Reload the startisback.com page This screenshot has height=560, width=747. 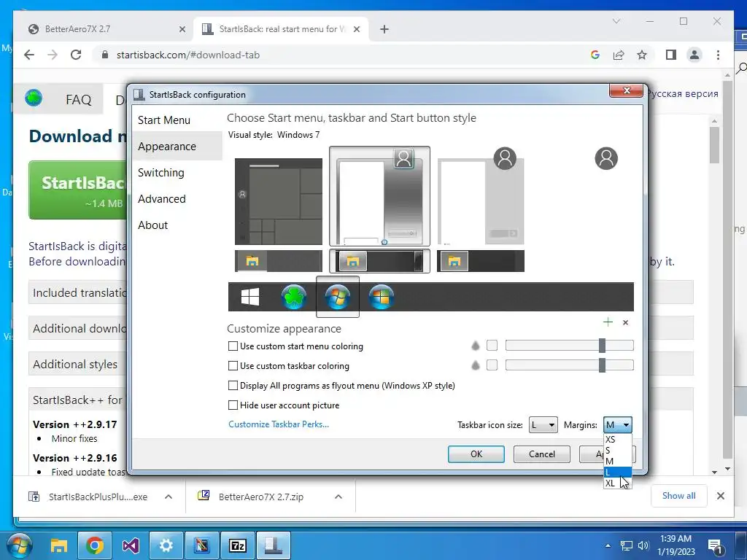pyautogui.click(x=76, y=55)
